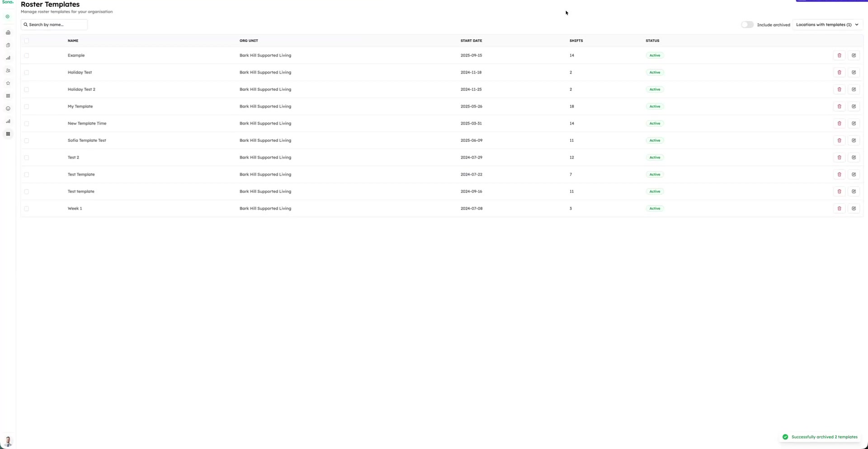Edit the Week 1 template
The width and height of the screenshot is (868, 449).
pos(854,209)
